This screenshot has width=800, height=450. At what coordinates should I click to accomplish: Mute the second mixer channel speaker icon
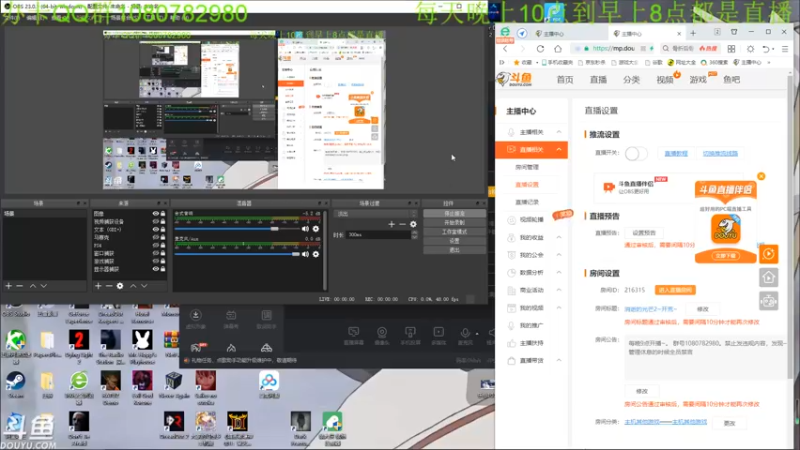305,254
